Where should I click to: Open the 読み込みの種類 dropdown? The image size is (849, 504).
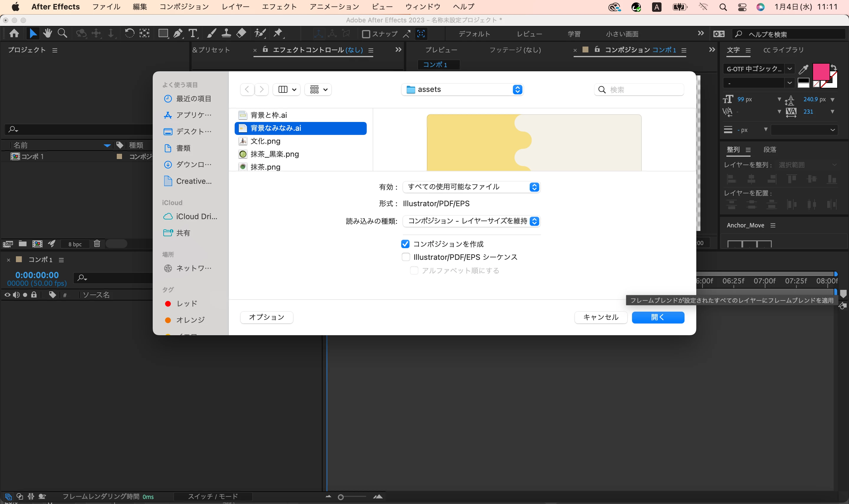[471, 221]
